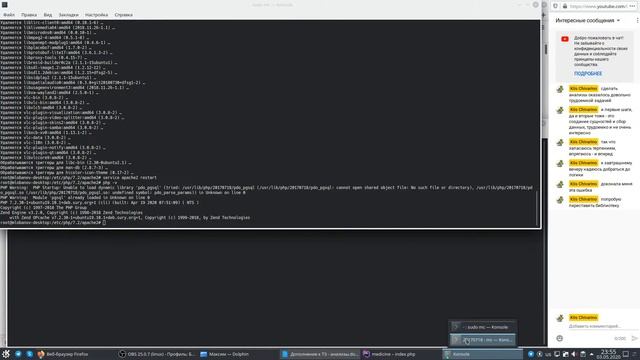
Task: Click the 'Zend Engine v3.2.0' terminal line
Action: (x=71, y=212)
